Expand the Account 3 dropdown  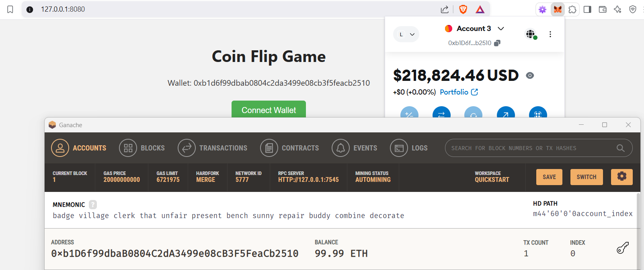pyautogui.click(x=501, y=28)
